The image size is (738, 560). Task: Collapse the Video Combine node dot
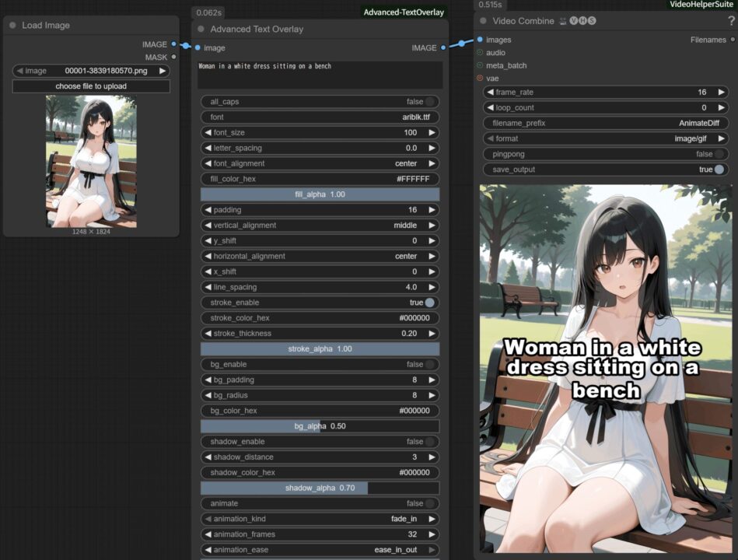point(483,21)
